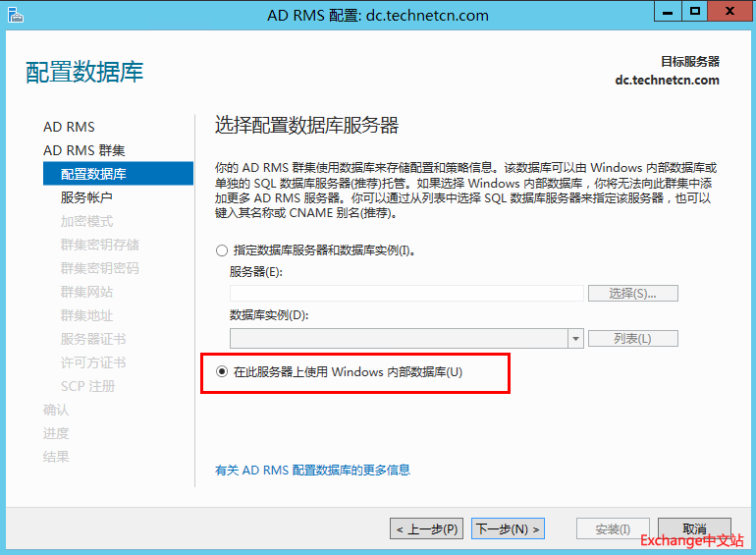Viewport: 756px width, 555px height.
Task: Click the 列表(L) button
Action: coord(632,339)
